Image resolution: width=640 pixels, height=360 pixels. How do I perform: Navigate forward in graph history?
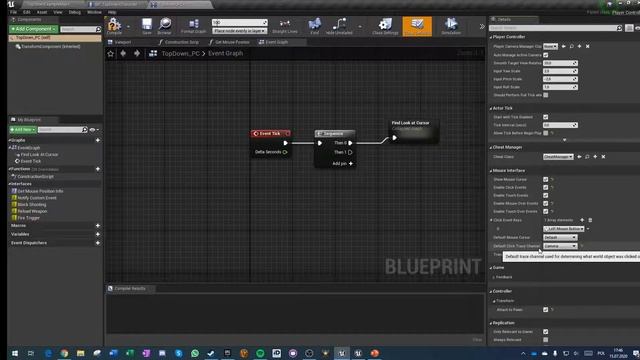[x=137, y=53]
